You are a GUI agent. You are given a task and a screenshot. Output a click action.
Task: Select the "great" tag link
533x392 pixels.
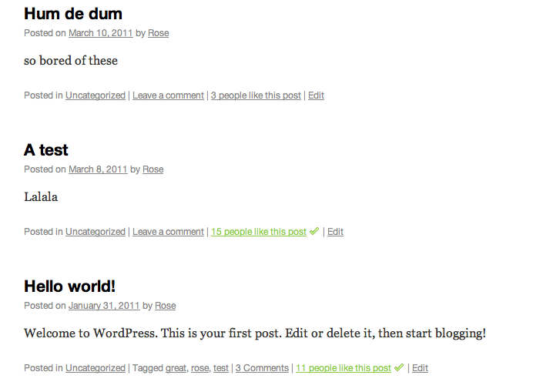(x=176, y=368)
